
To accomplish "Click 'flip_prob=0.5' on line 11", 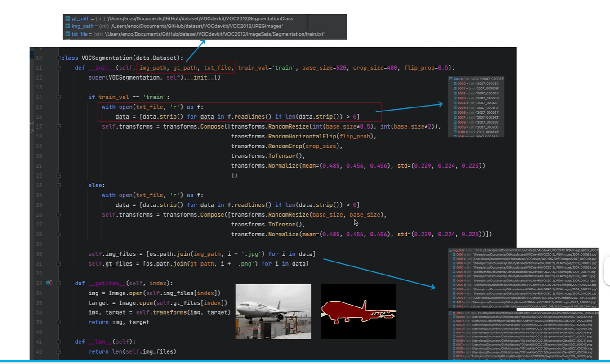I will pos(426,68).
